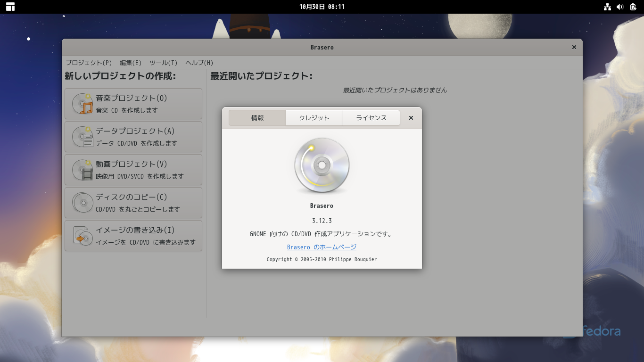Switch to the ライセンス tab
Viewport: 644px width, 362px height.
tap(372, 118)
